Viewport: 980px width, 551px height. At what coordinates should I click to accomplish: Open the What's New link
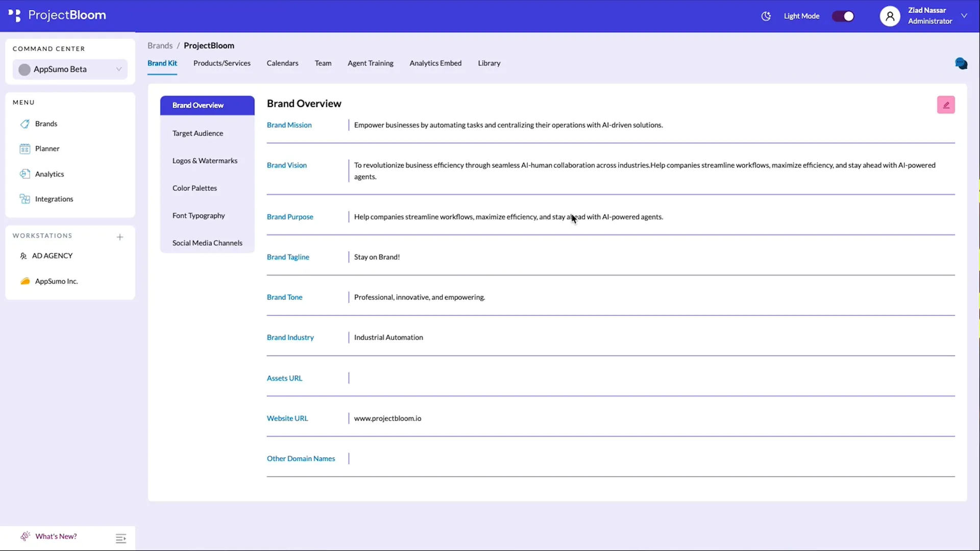coord(56,536)
